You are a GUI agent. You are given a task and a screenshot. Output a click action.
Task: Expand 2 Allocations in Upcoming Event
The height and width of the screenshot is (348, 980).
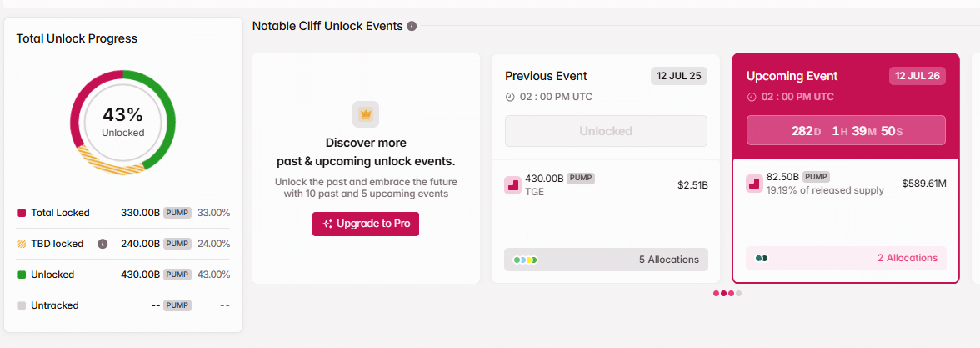tap(907, 259)
